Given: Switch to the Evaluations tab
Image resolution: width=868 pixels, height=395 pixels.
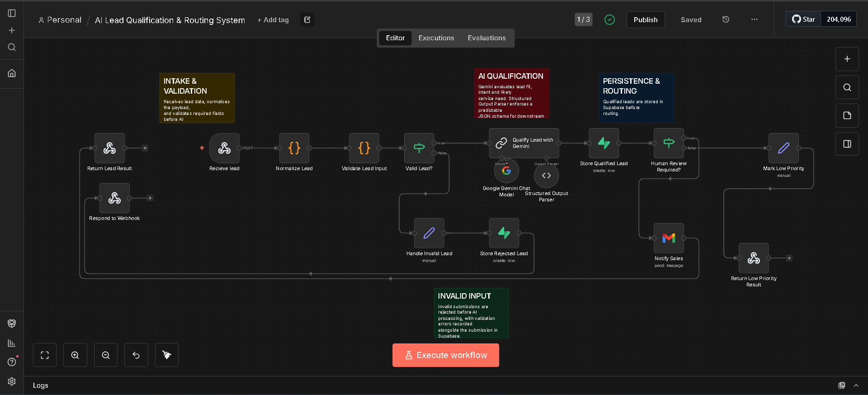Looking at the screenshot, I should pyautogui.click(x=486, y=38).
